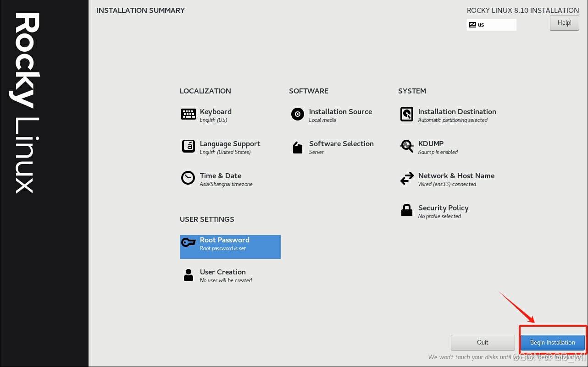Click the Begin Installation button

(553, 342)
